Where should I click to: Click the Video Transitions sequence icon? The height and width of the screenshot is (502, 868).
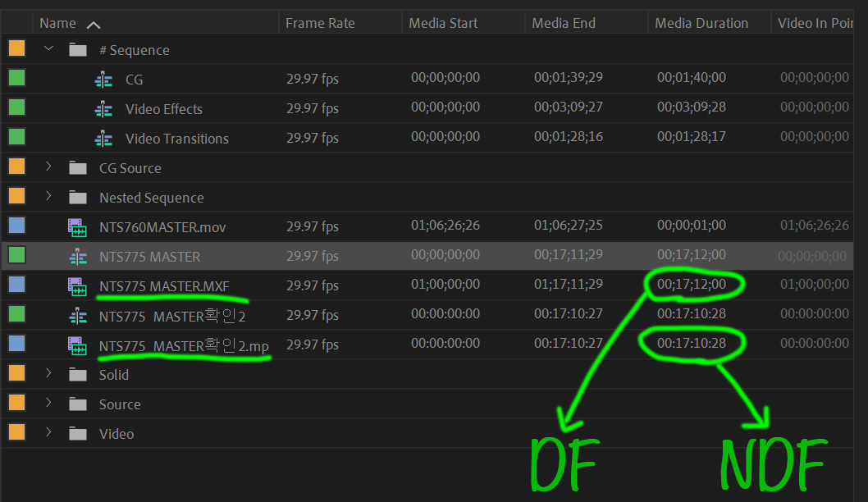coord(103,138)
